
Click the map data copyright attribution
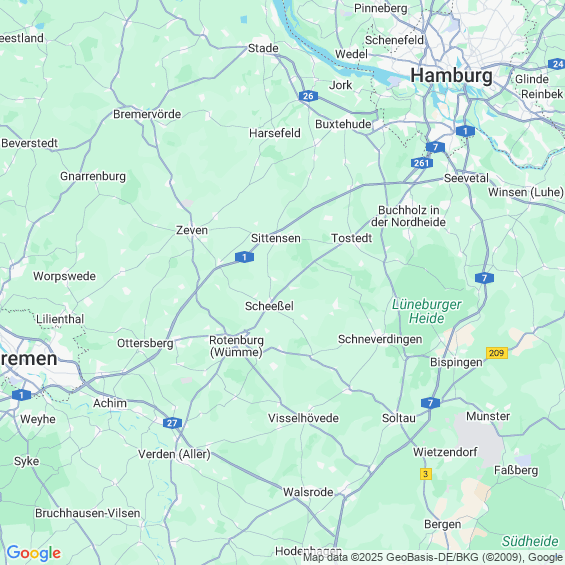[x=433, y=557]
